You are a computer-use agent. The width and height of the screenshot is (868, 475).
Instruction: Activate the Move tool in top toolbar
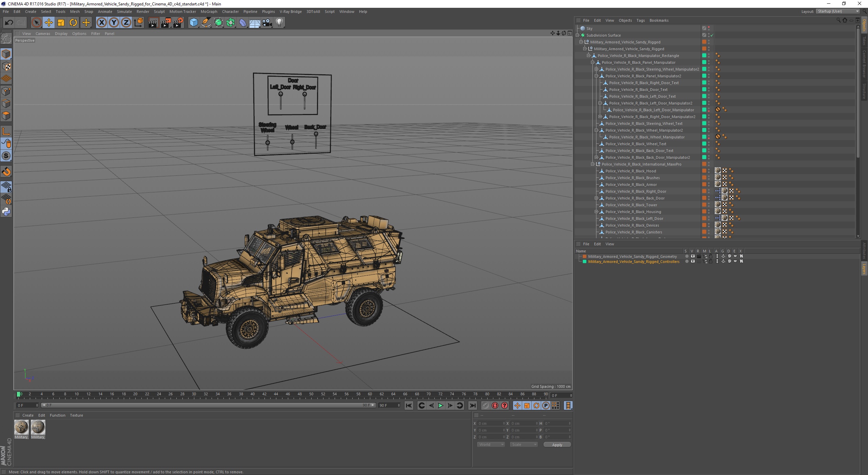click(48, 23)
